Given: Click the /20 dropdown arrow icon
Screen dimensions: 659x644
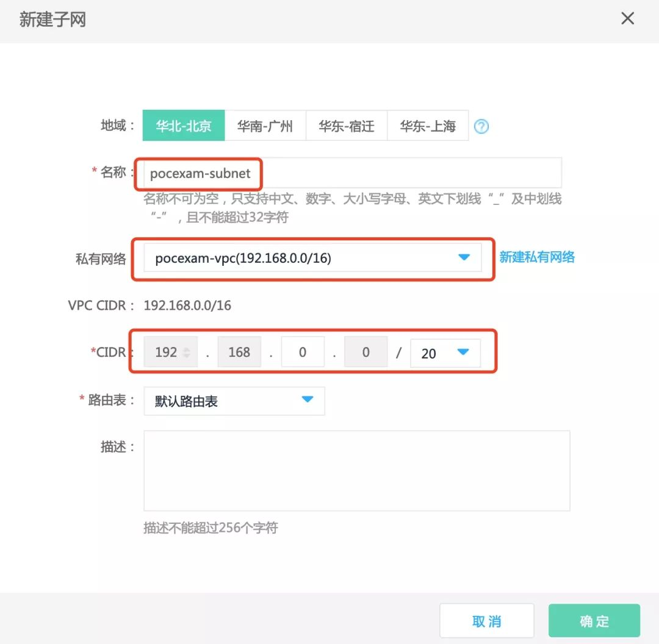Looking at the screenshot, I should pyautogui.click(x=464, y=352).
